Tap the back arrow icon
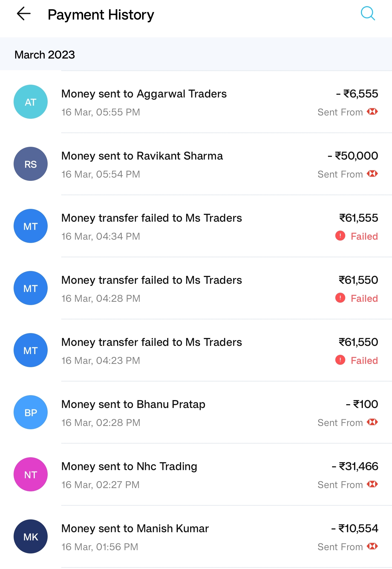The image size is (392, 569). click(x=24, y=14)
